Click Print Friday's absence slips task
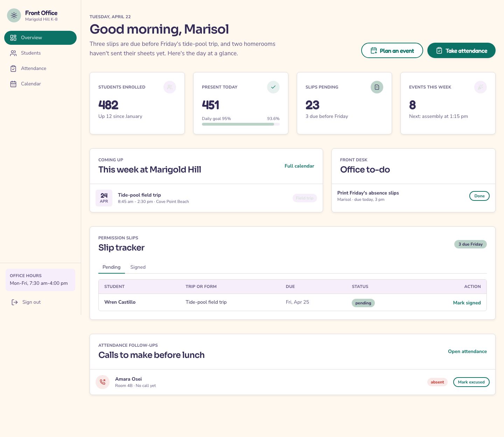This screenshot has width=504, height=437. click(x=368, y=193)
